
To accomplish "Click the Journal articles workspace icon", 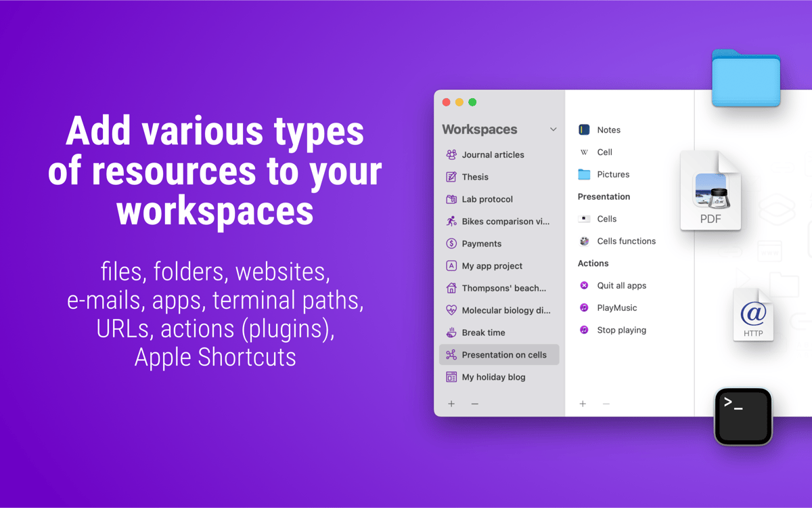I will click(451, 154).
